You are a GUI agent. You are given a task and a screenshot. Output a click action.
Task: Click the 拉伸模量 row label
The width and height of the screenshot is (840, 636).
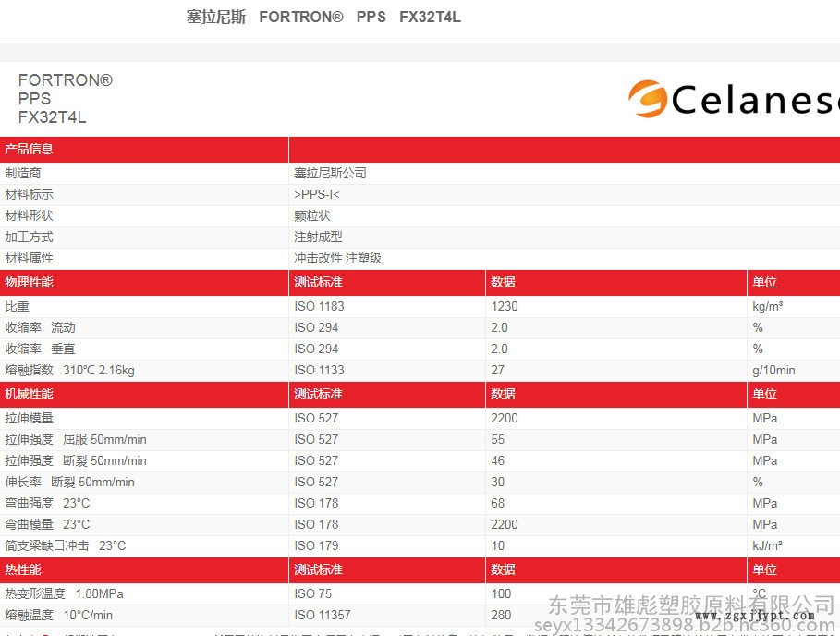click(x=30, y=418)
